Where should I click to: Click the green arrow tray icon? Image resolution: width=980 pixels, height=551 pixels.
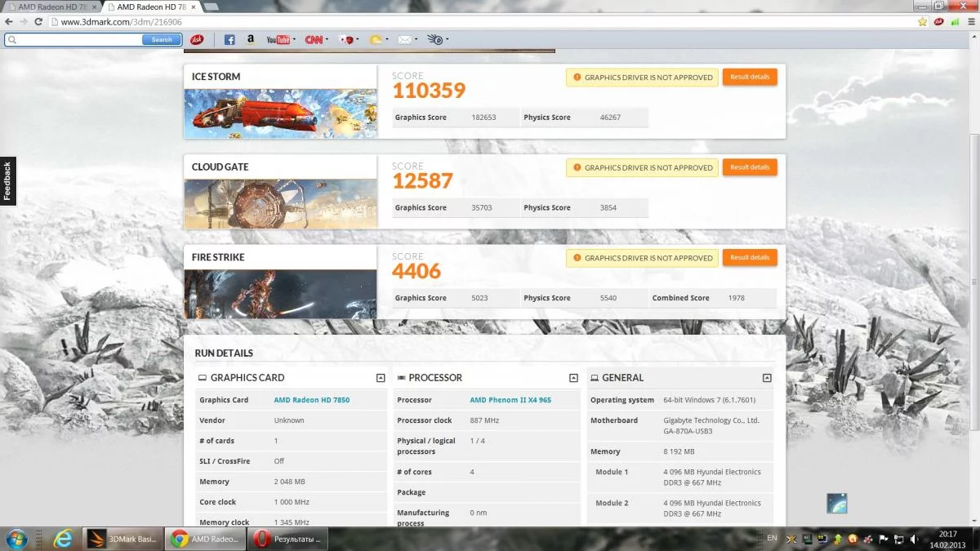tap(838, 539)
